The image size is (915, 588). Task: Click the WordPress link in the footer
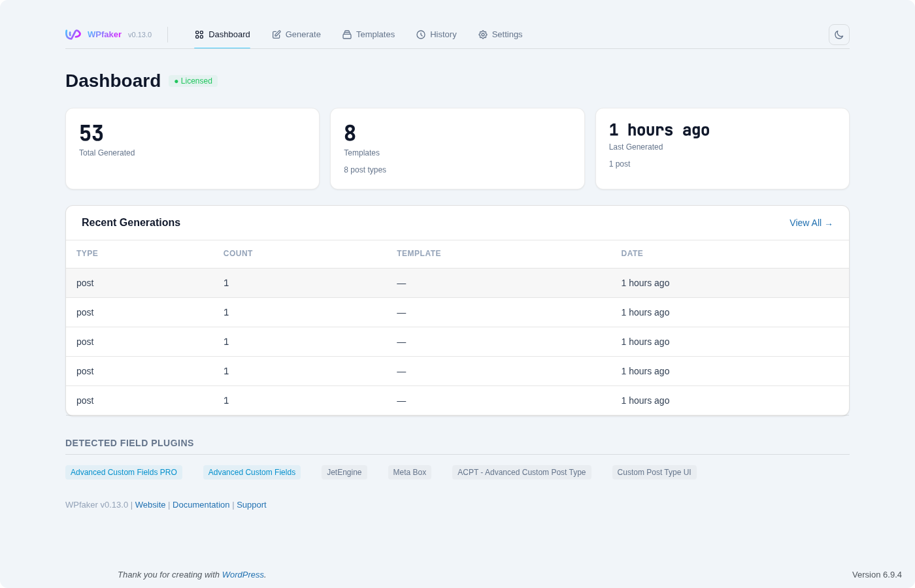pyautogui.click(x=242, y=574)
